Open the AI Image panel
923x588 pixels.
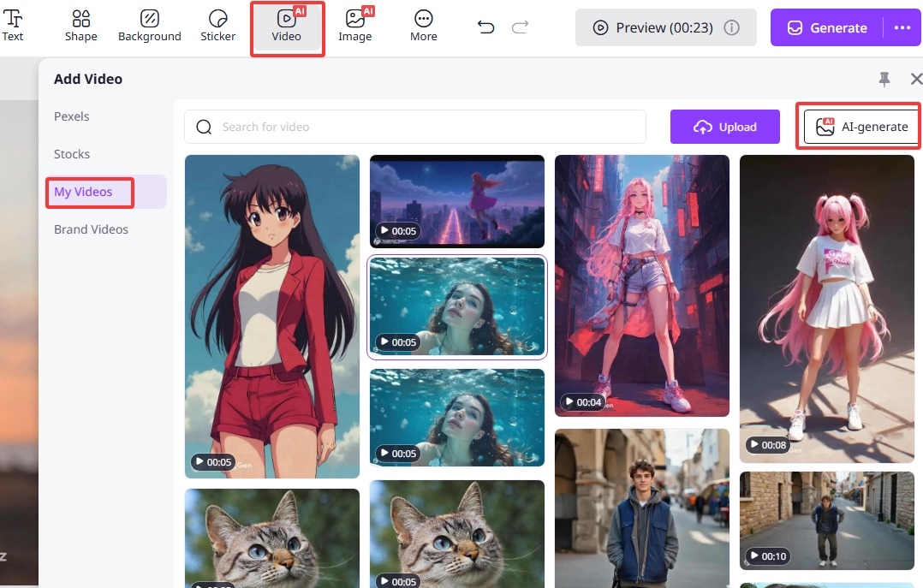pos(355,26)
